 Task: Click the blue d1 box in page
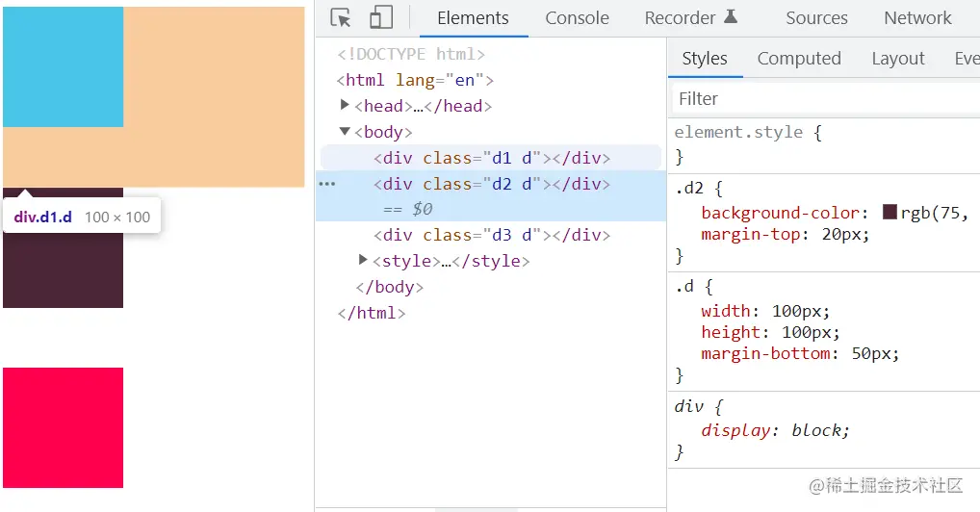64,67
